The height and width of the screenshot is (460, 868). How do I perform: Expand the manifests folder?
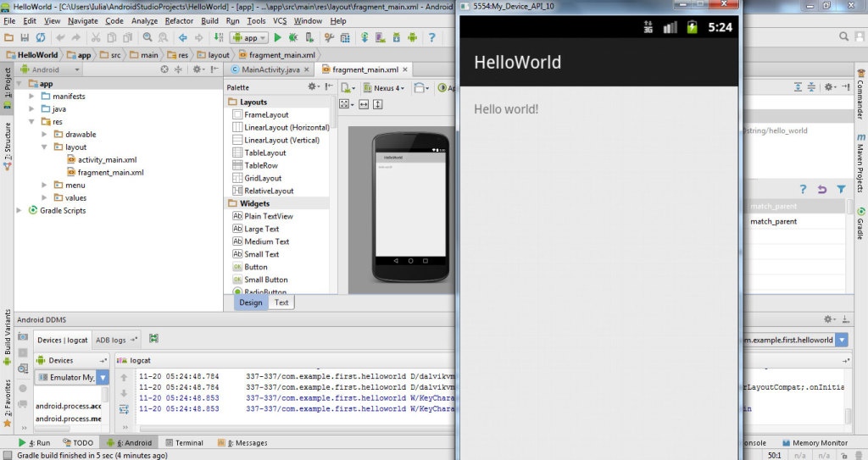[x=31, y=97]
